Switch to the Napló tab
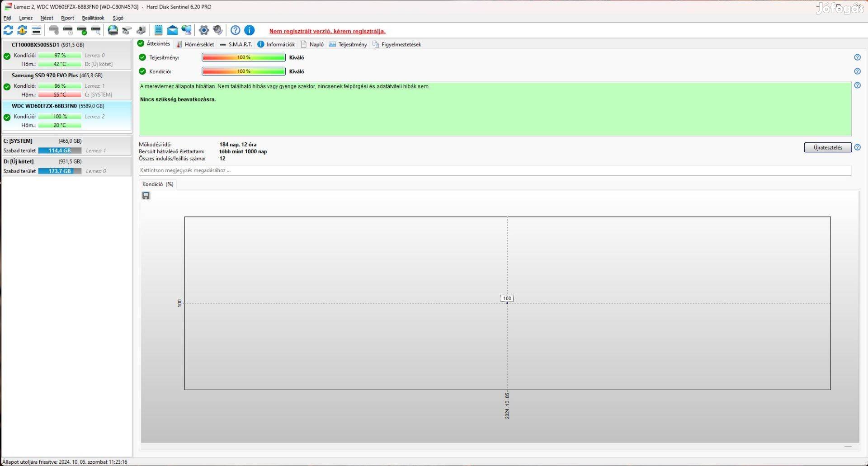Viewport: 868px width, 466px height. (312, 44)
